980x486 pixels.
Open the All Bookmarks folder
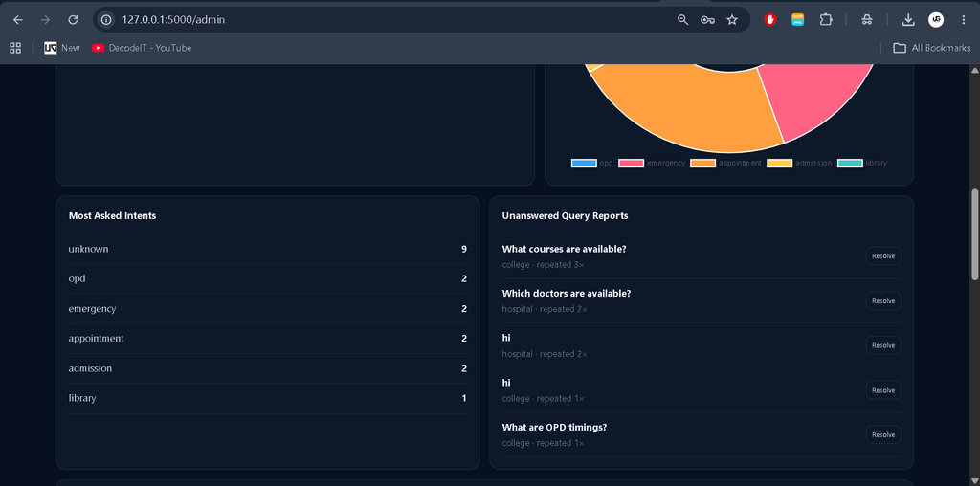point(932,48)
